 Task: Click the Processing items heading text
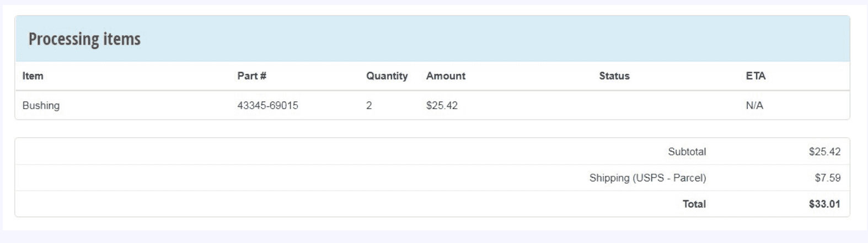(84, 39)
